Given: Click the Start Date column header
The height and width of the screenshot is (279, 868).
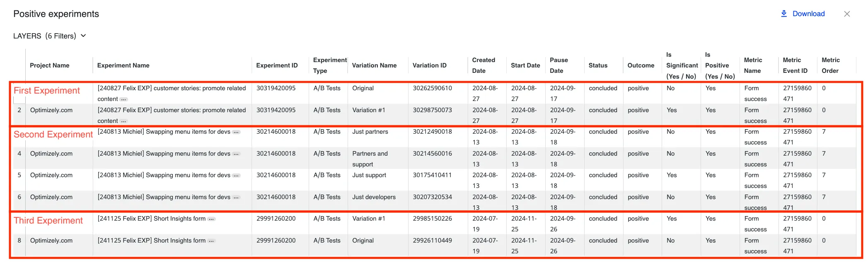Looking at the screenshot, I should [525, 65].
